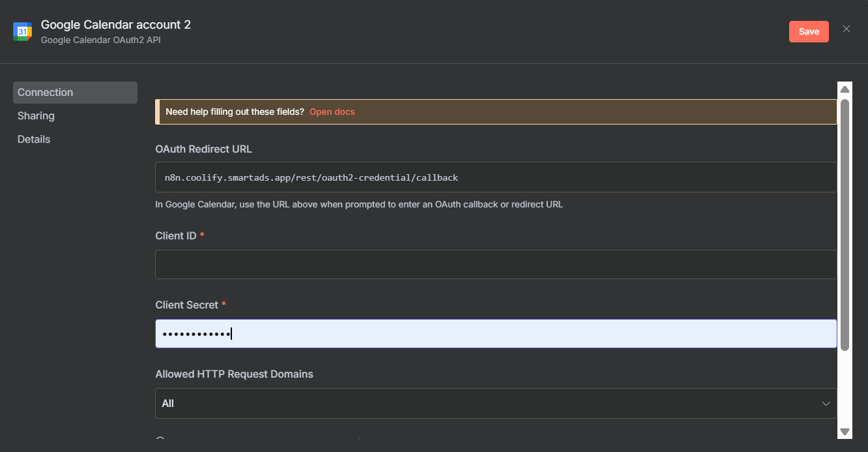This screenshot has width=868, height=452.
Task: Click the scrollbar down arrow
Action: [845, 431]
